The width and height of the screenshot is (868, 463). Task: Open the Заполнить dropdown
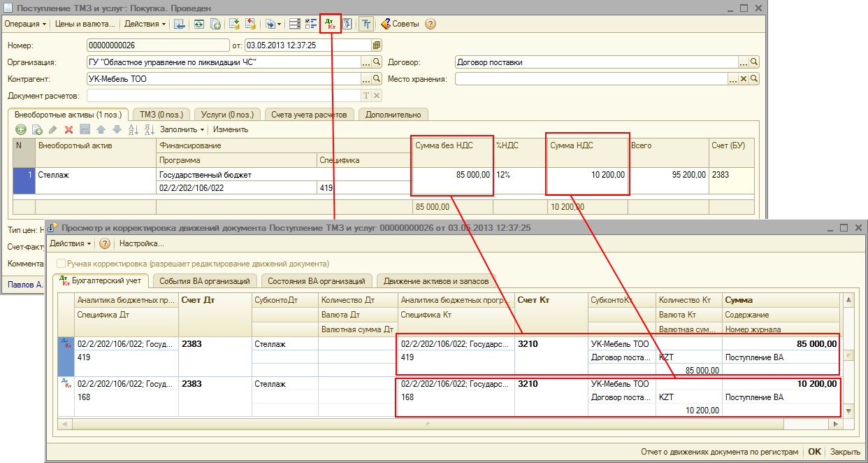(182, 129)
